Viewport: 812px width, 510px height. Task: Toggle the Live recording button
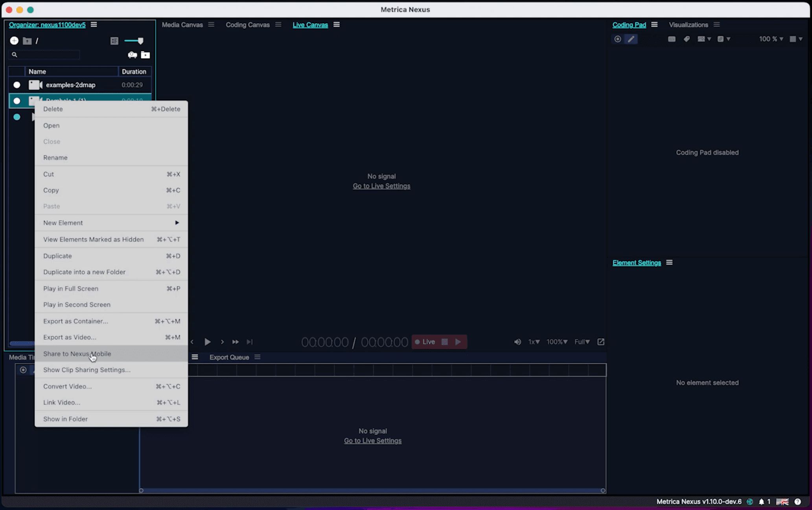[x=425, y=342]
